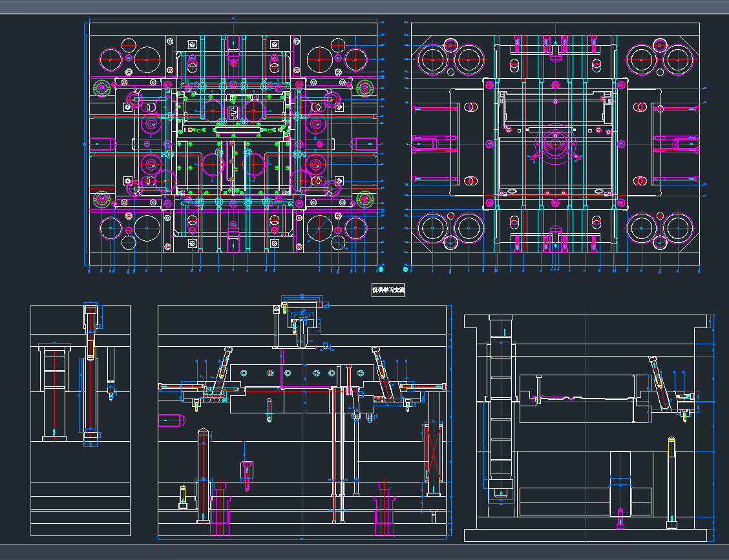Click the '仅供学习交流' text label box
The width and height of the screenshot is (729, 560).
tap(388, 289)
